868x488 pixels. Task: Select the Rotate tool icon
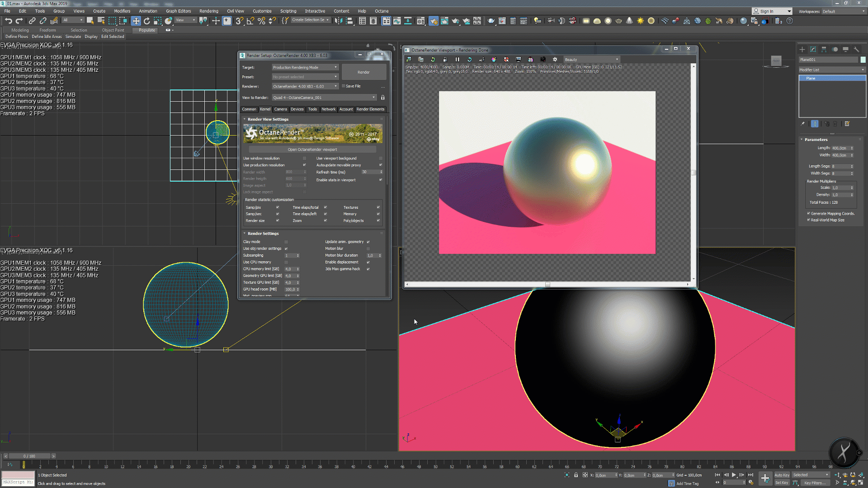pos(146,21)
